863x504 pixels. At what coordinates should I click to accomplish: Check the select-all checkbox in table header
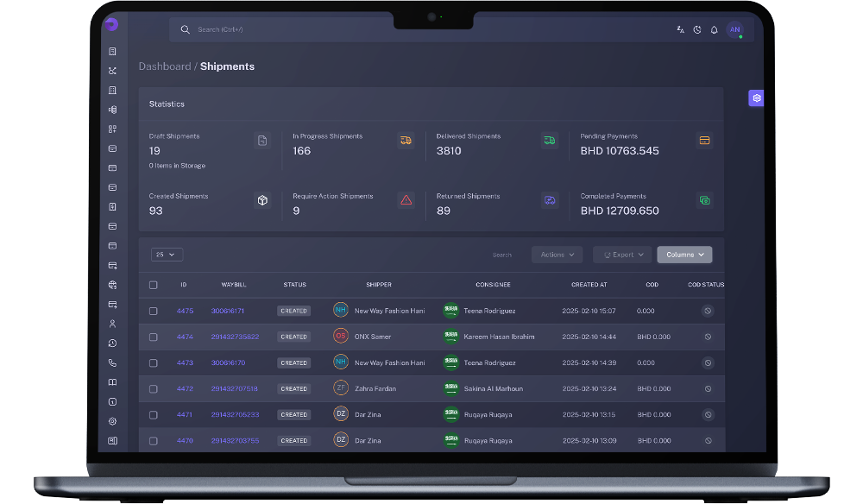(154, 285)
